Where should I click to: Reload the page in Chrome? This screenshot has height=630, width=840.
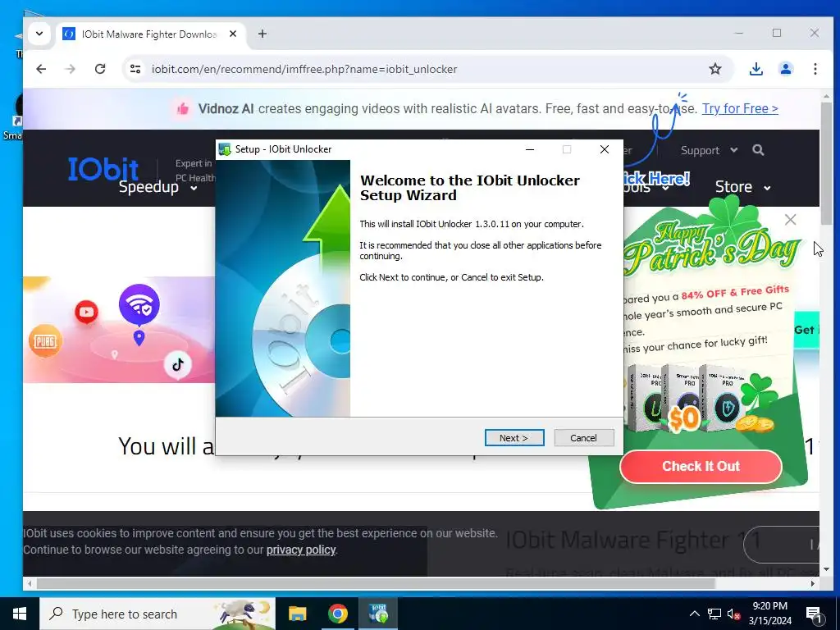coord(99,69)
